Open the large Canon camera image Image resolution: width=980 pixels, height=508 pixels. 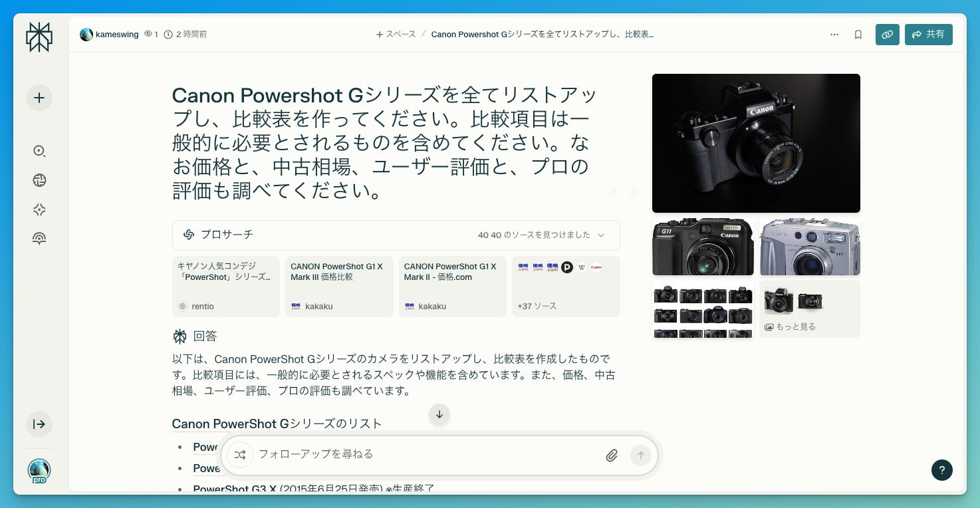click(x=756, y=143)
